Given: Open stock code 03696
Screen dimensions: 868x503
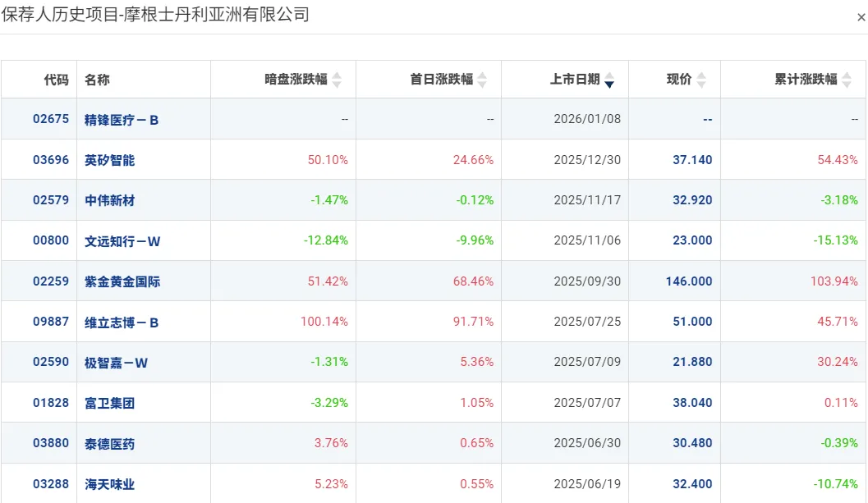Looking at the screenshot, I should pyautogui.click(x=51, y=160).
